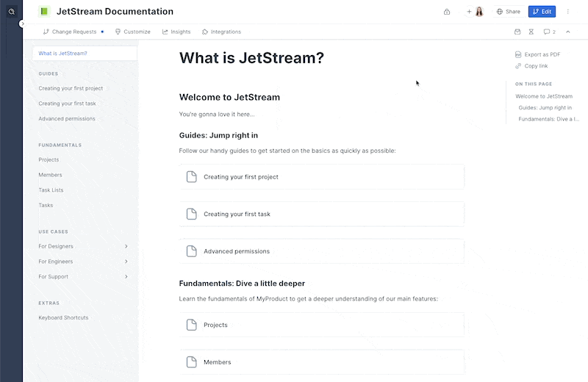Switch to the Insights tab
This screenshot has width=588, height=382.
click(x=176, y=32)
